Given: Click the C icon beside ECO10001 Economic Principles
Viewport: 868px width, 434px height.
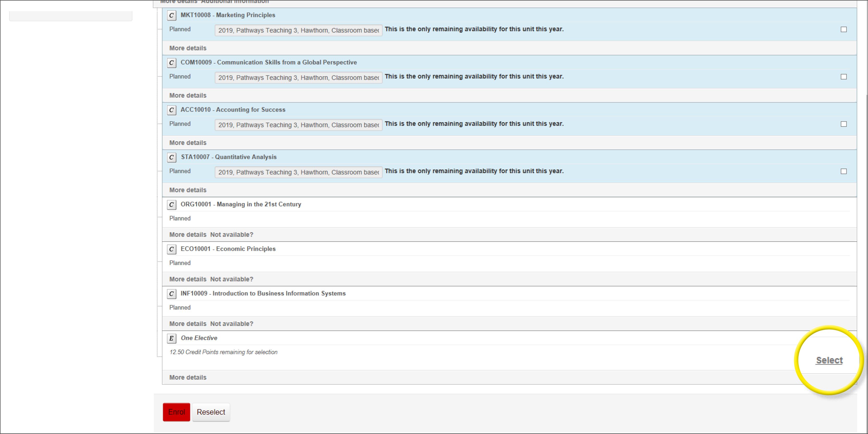Looking at the screenshot, I should (x=172, y=249).
